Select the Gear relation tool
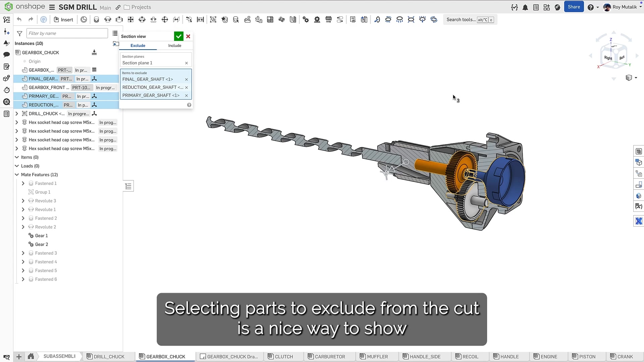The image size is (644, 362). tap(306, 19)
